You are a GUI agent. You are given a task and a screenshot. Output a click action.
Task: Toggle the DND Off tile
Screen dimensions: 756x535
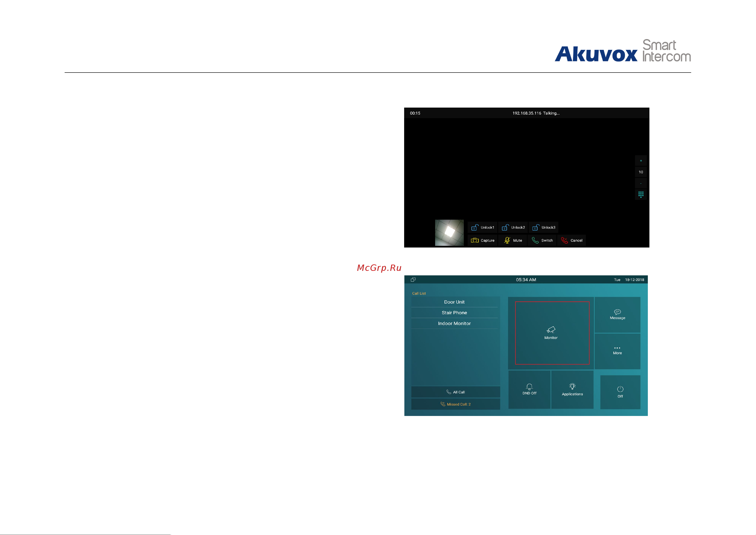click(x=529, y=390)
